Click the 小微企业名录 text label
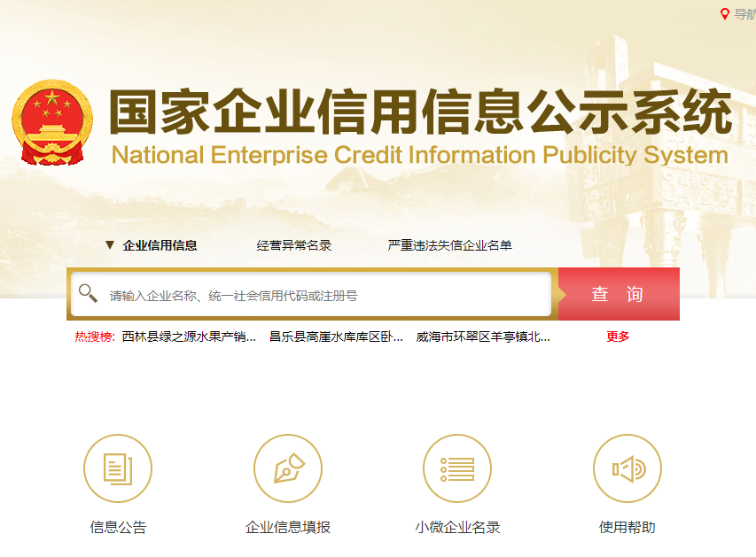This screenshot has width=756, height=557. (x=457, y=527)
